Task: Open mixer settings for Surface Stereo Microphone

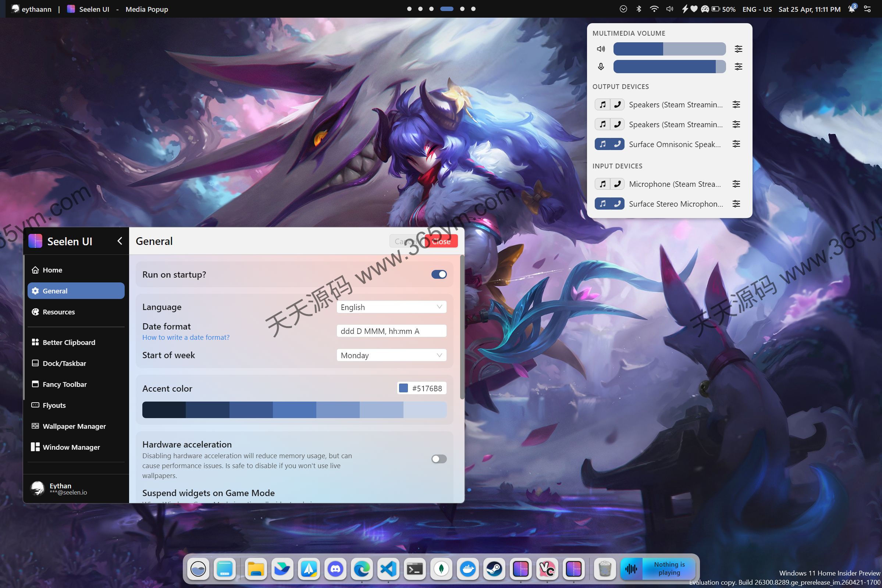Action: pyautogui.click(x=736, y=204)
